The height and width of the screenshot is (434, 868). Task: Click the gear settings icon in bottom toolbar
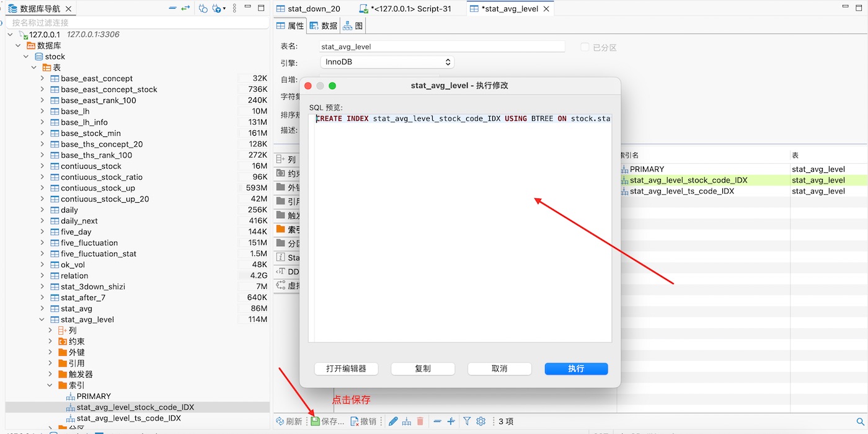(x=481, y=422)
